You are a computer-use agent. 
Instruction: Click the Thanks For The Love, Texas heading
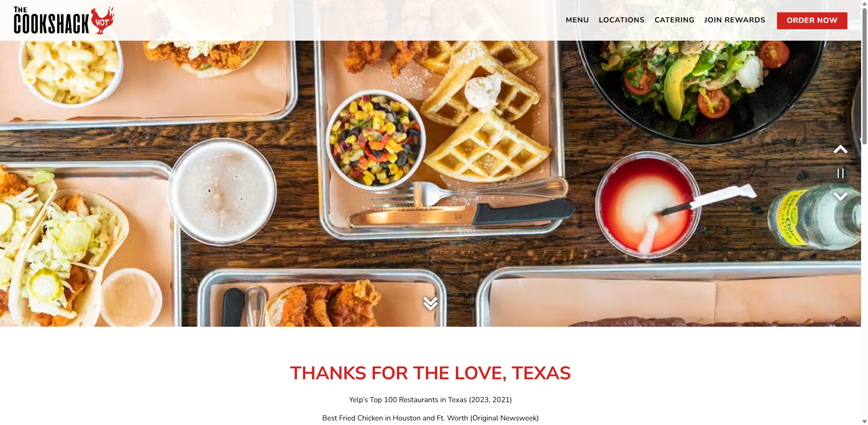(x=430, y=373)
